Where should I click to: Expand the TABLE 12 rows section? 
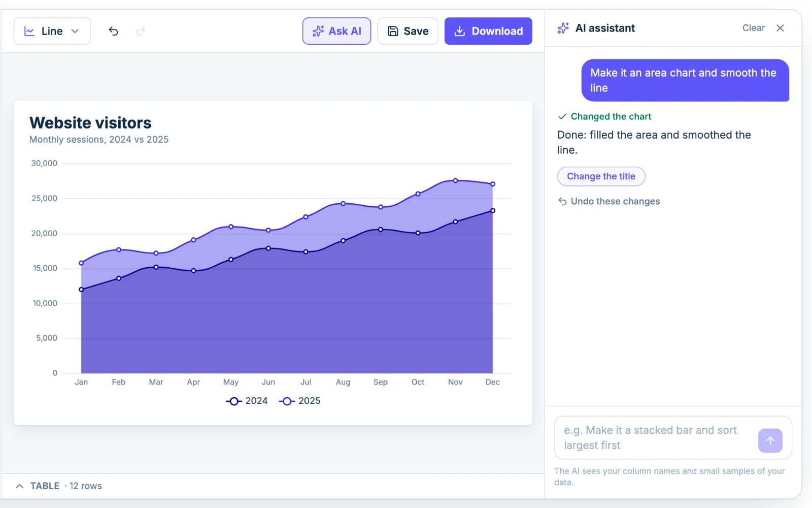tap(59, 486)
